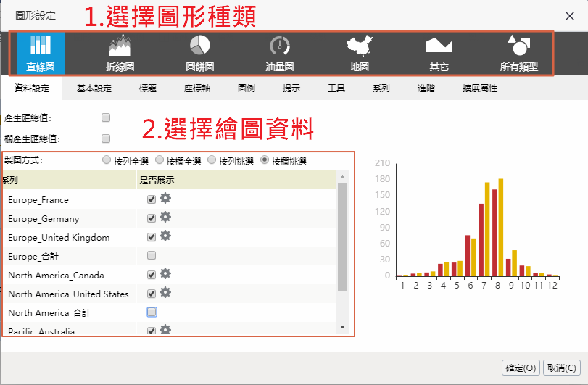Click the 取消(C) cancel button
The height and width of the screenshot is (385, 588).
562,368
